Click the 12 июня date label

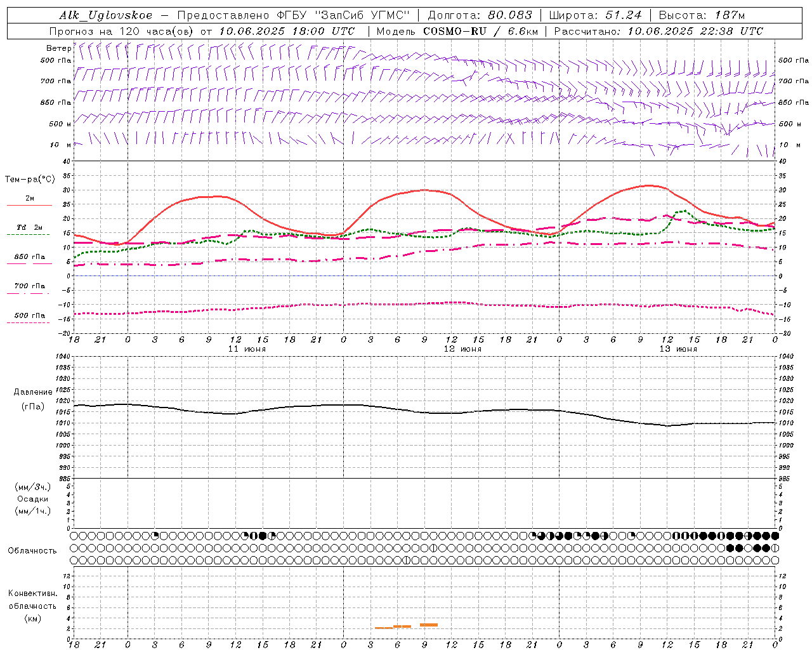point(462,349)
